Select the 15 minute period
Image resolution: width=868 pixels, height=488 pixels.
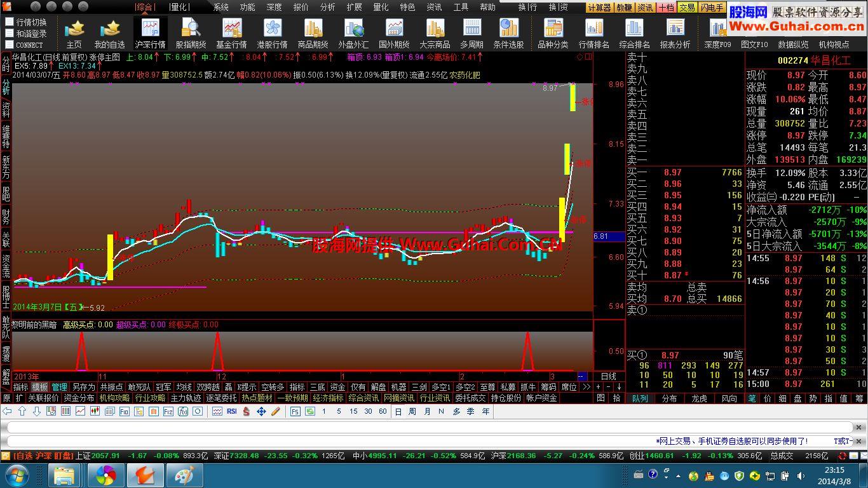[x=353, y=412]
